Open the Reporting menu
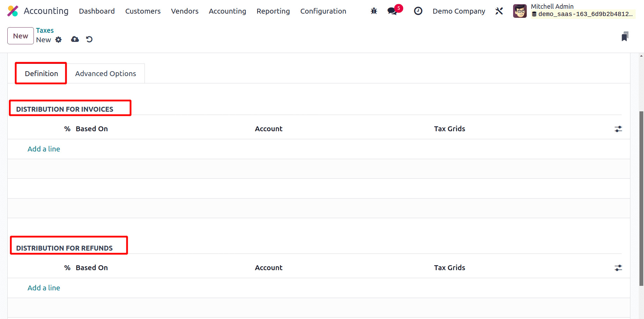Image resolution: width=644 pixels, height=319 pixels. (x=273, y=11)
